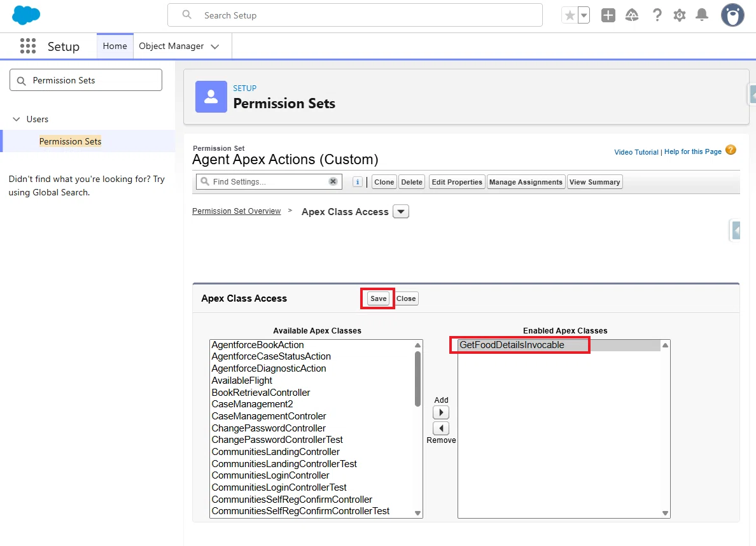The image size is (756, 546).
Task: Select ChangePasswordControllerTest class
Action: 312,440
